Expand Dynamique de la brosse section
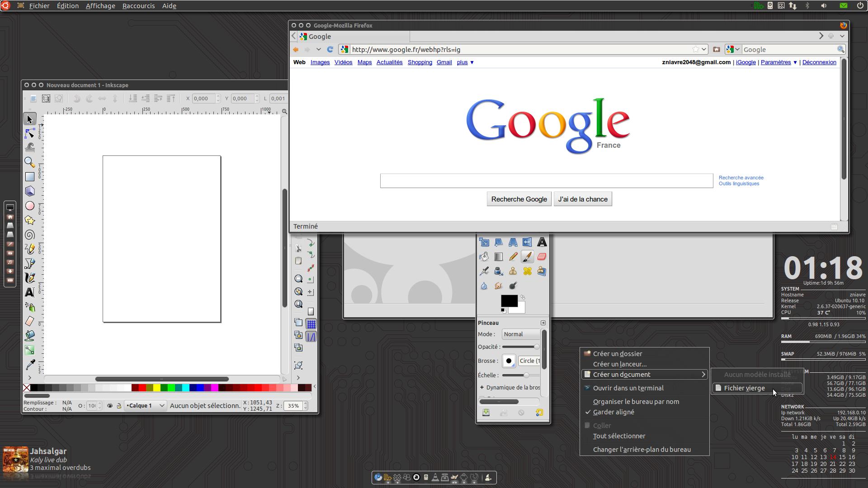Image resolution: width=868 pixels, height=488 pixels. coord(482,387)
